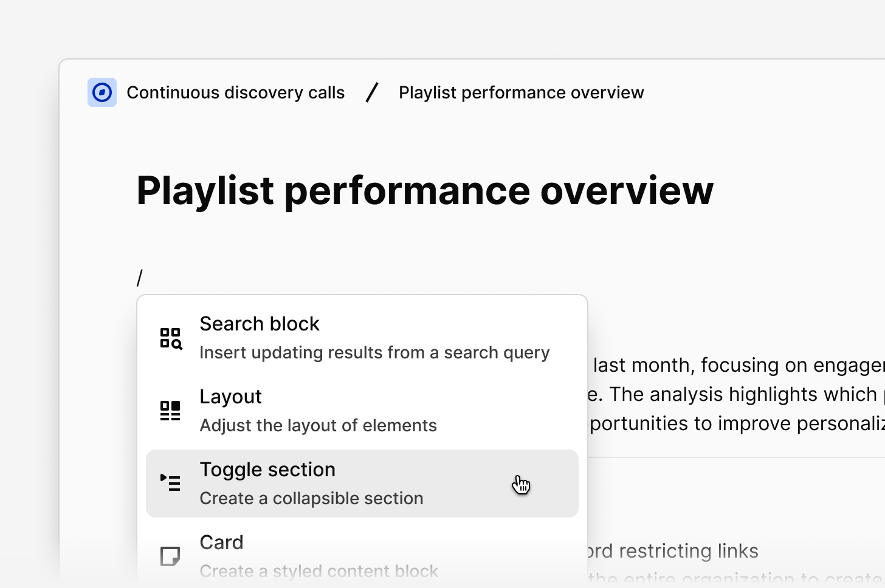Click the document title heading

(x=425, y=191)
